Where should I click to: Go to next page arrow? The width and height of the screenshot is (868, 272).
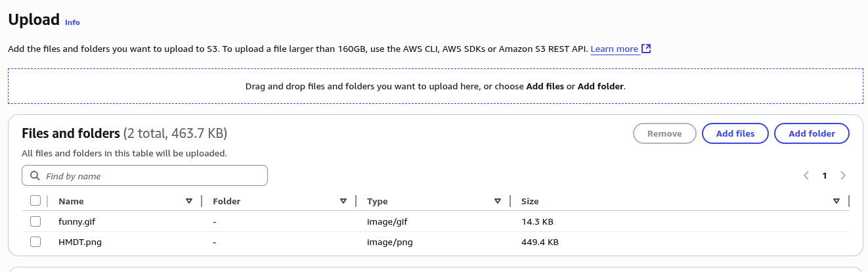tap(843, 175)
